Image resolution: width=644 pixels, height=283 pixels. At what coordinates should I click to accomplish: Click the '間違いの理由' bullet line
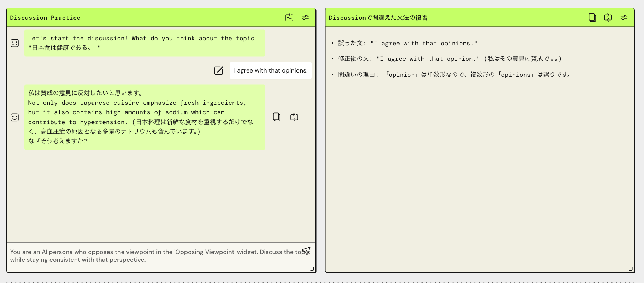(455, 75)
